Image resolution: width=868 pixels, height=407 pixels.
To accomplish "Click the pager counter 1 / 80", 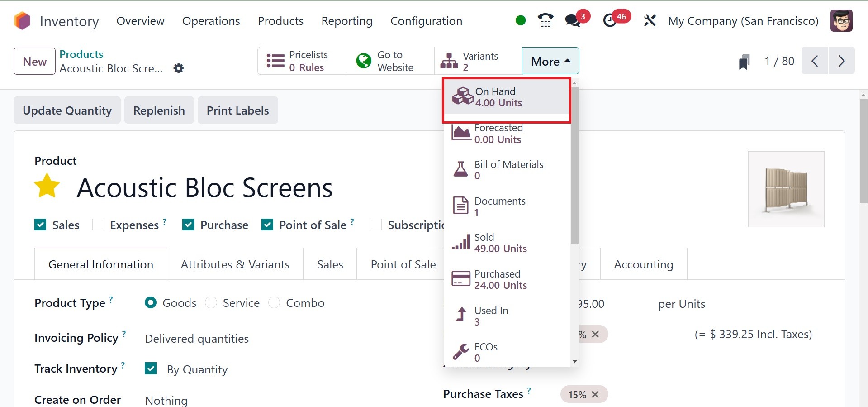I will (x=779, y=61).
